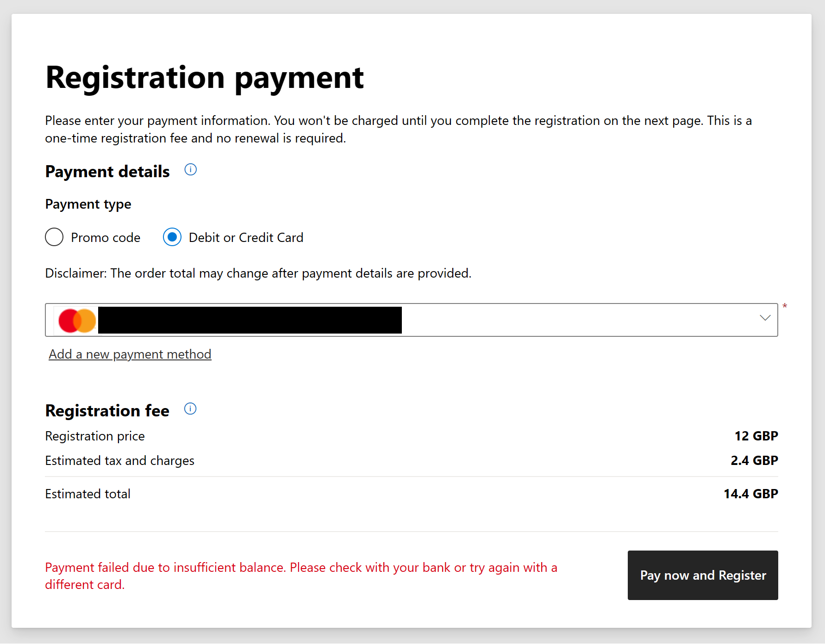Click the 'Estimated tax and charges' row label
This screenshot has height=644, width=825.
click(x=119, y=461)
